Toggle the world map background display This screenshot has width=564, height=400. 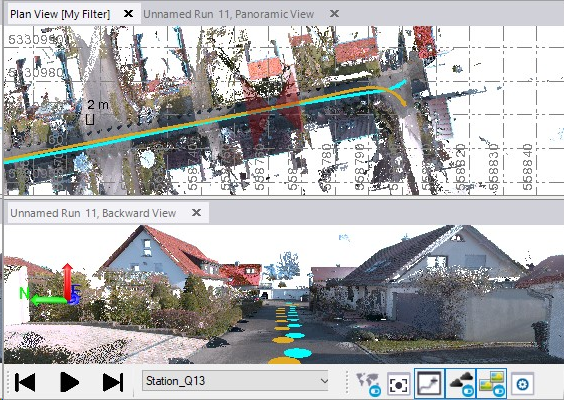click(x=368, y=383)
